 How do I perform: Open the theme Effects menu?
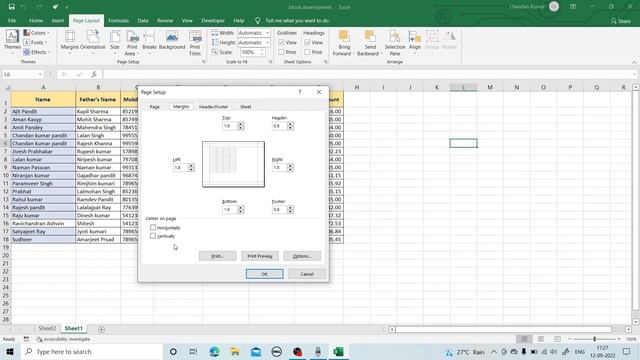coord(37,52)
